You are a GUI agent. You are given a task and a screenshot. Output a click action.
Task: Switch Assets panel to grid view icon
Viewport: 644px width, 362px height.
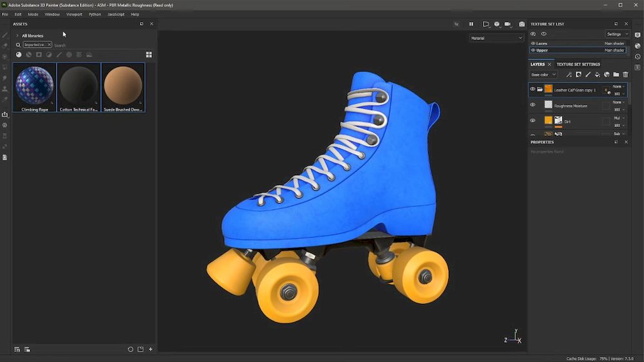coord(149,55)
